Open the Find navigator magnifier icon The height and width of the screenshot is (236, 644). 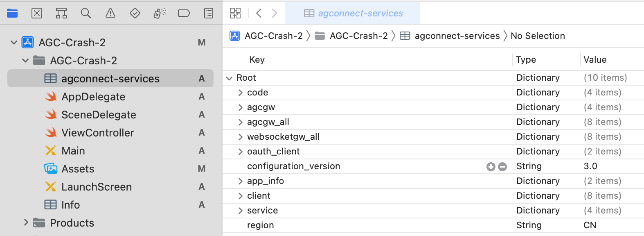(x=86, y=14)
